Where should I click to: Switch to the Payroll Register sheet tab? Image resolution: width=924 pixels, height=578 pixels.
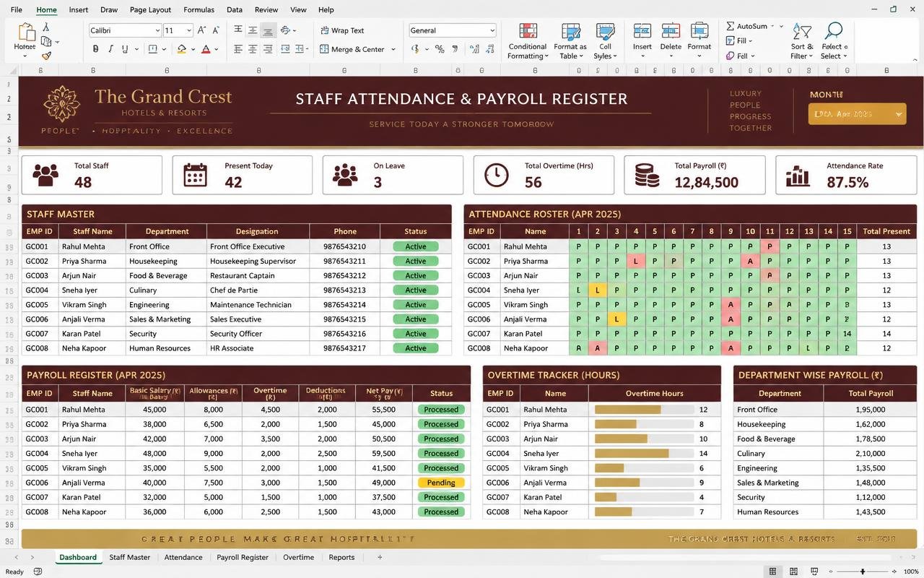tap(243, 557)
